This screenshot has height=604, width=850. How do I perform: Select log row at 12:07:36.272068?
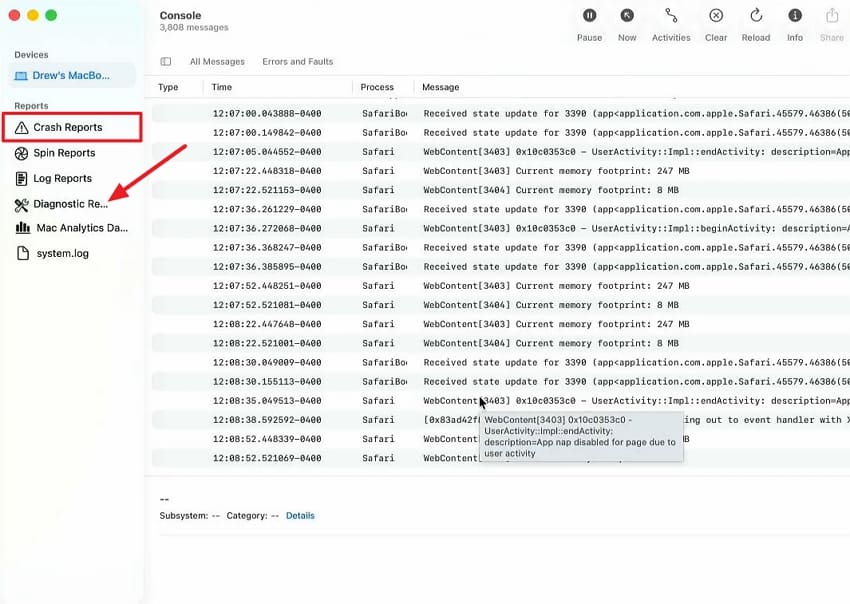coord(501,228)
